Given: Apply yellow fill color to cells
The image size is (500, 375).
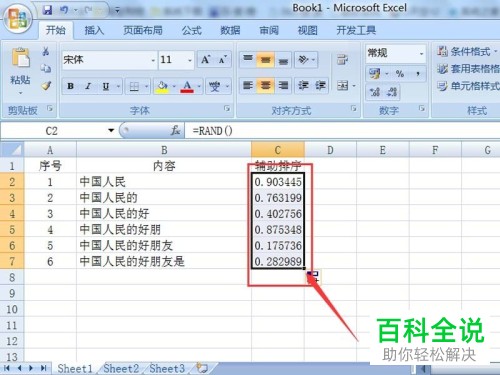Looking at the screenshot, I should pos(162,87).
